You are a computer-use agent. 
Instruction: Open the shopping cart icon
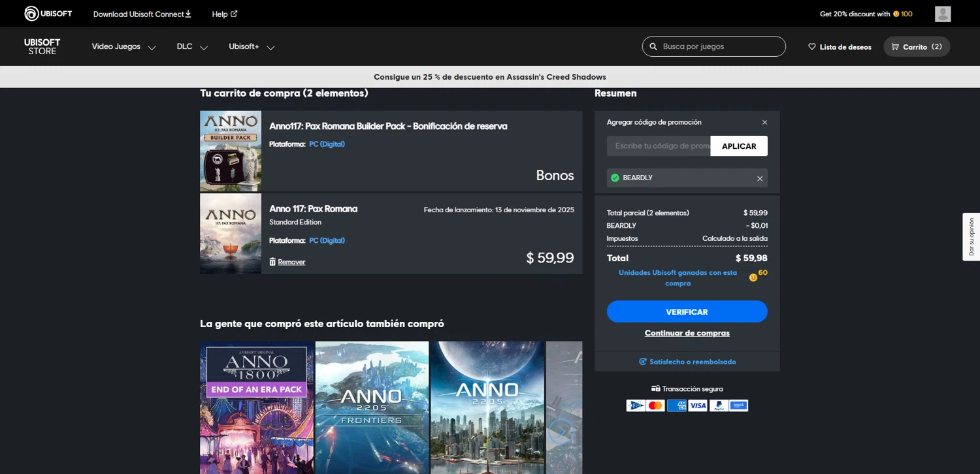pos(895,46)
